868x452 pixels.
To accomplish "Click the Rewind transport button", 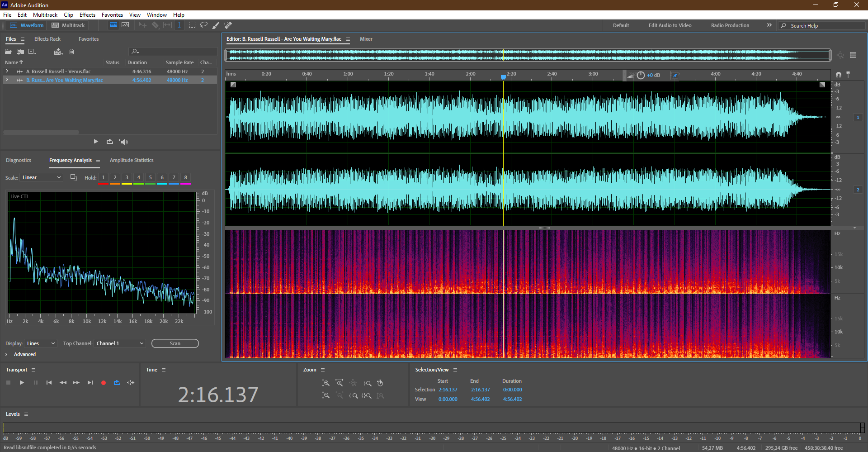I will pyautogui.click(x=63, y=383).
